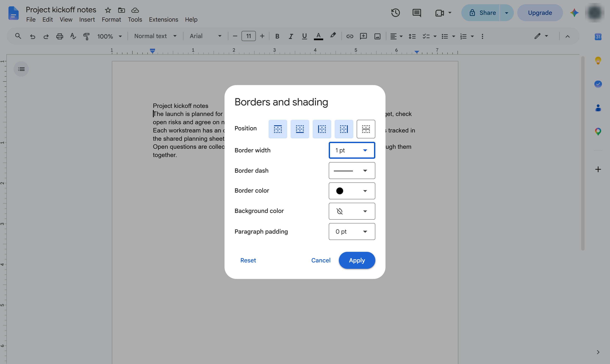This screenshot has height=364, width=610.
Task: Toggle the bottom border position
Action: (300, 129)
